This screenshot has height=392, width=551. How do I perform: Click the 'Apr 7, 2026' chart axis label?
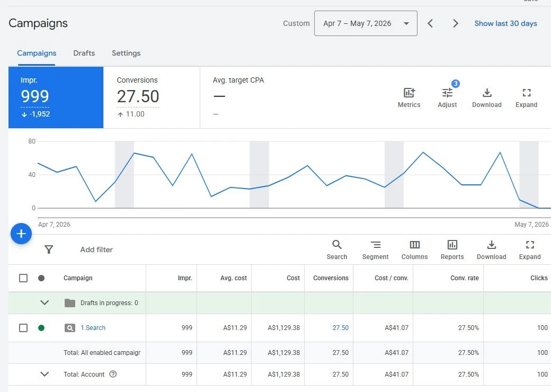click(54, 225)
